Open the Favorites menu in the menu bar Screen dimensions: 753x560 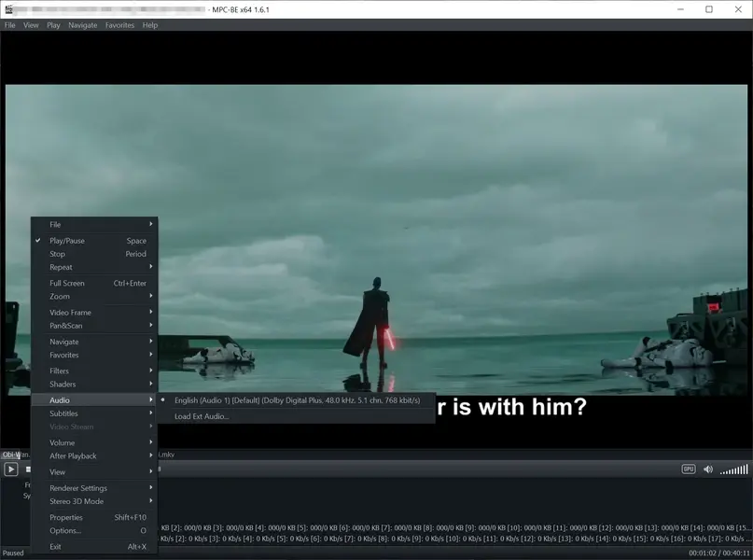[119, 25]
